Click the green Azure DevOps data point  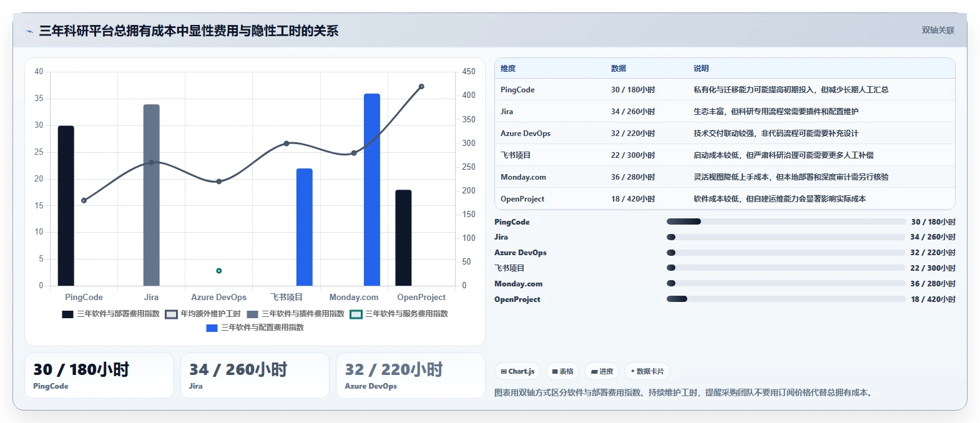point(219,271)
